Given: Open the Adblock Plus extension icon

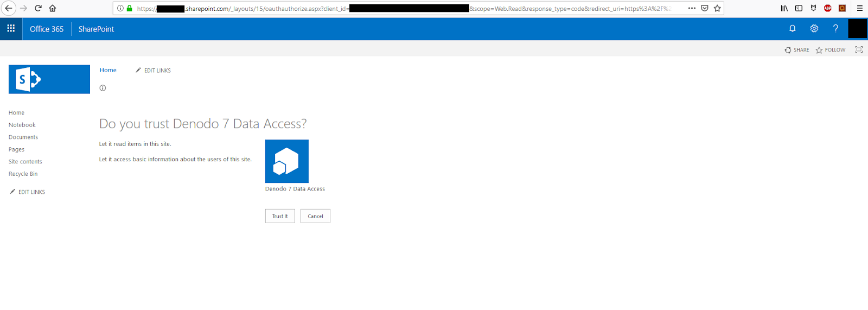Looking at the screenshot, I should (x=828, y=8).
